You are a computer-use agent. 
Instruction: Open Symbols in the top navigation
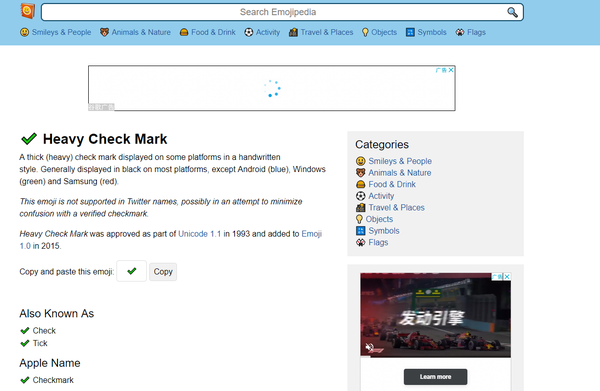click(426, 32)
